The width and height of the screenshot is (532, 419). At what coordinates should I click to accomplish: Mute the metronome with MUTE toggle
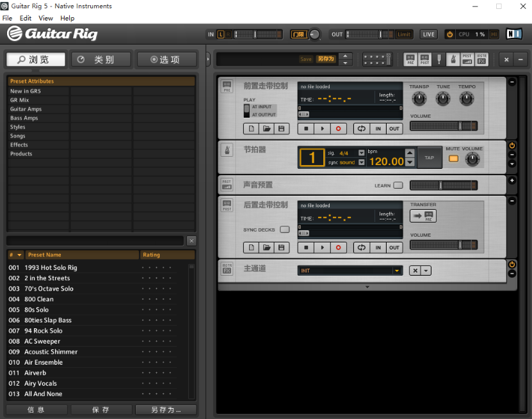453,157
